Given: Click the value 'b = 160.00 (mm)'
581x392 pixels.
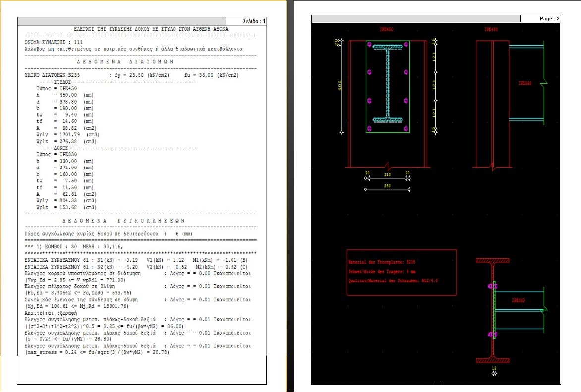Looking at the screenshot, I should [x=65, y=174].
